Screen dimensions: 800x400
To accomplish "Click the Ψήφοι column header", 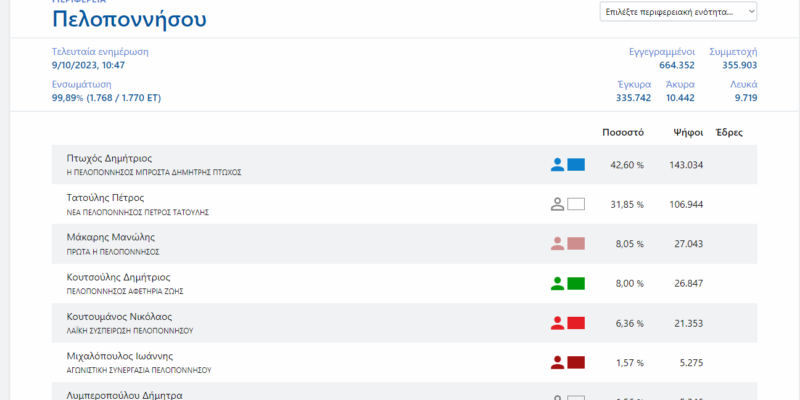I will click(x=687, y=132).
